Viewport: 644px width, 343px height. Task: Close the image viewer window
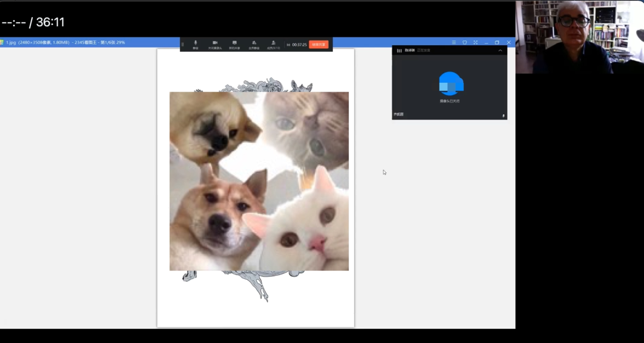(509, 42)
